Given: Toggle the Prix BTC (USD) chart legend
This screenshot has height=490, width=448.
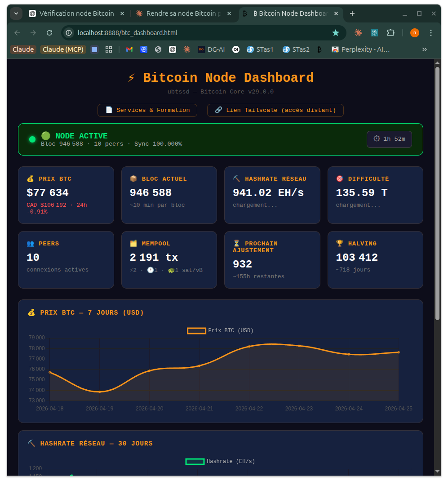Looking at the screenshot, I should pyautogui.click(x=221, y=330).
